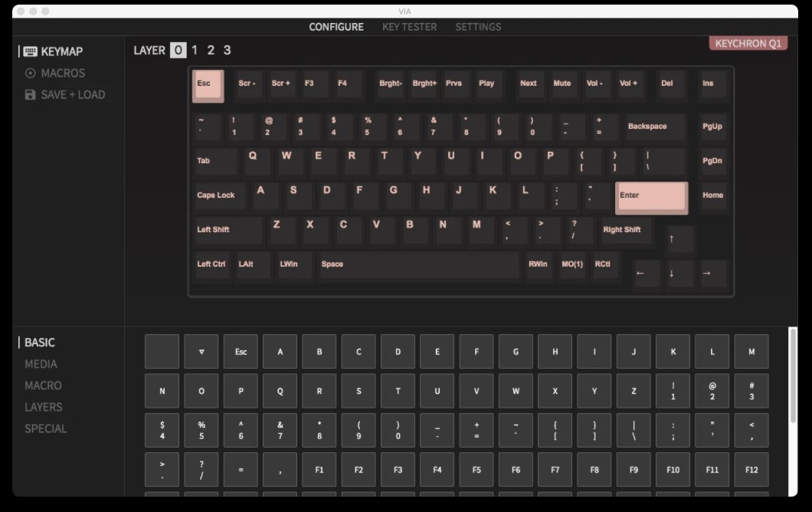
Task: Switch to the KEY TESTER tab
Action: pyautogui.click(x=409, y=27)
